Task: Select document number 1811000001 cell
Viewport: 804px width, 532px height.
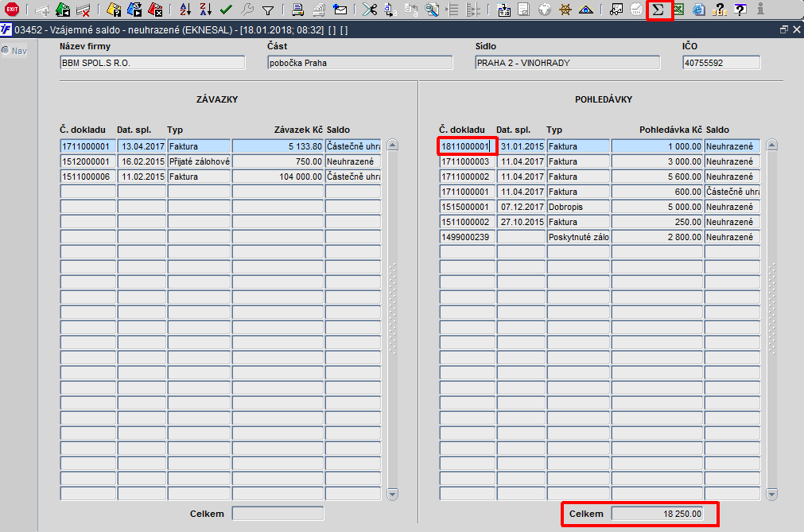Action: tap(467, 146)
